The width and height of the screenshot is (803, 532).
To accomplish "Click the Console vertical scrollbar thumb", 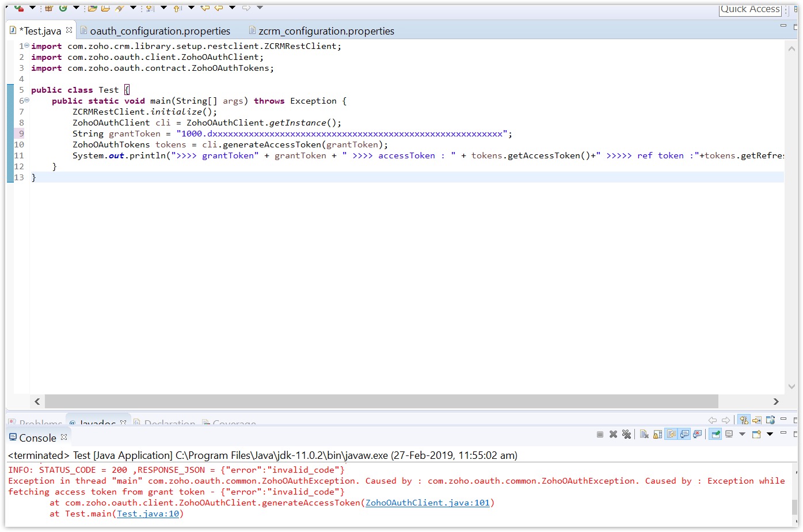I will tap(795, 506).
